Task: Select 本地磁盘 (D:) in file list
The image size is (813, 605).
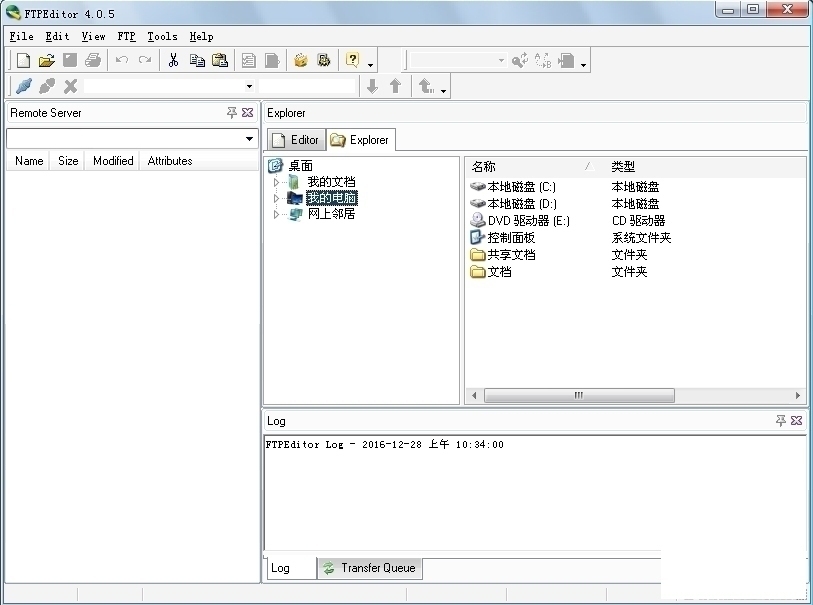Action: [x=522, y=204]
